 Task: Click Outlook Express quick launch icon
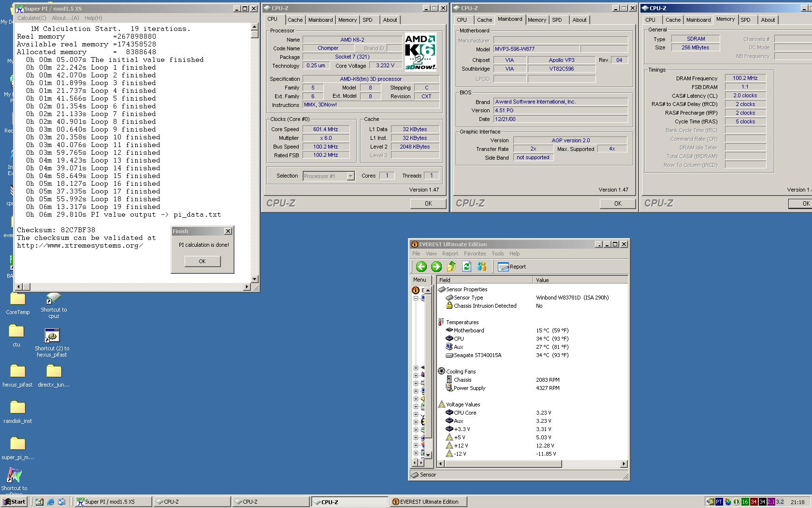[61, 502]
